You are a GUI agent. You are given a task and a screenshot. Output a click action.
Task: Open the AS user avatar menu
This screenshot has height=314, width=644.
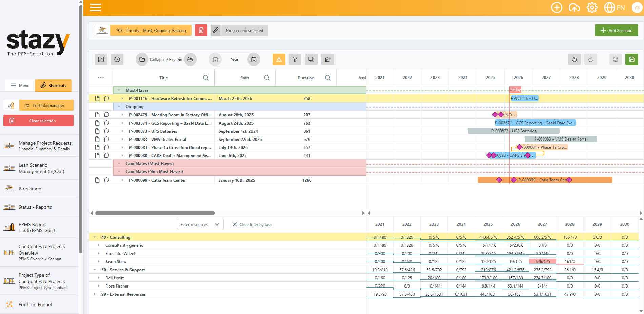coord(637,7)
